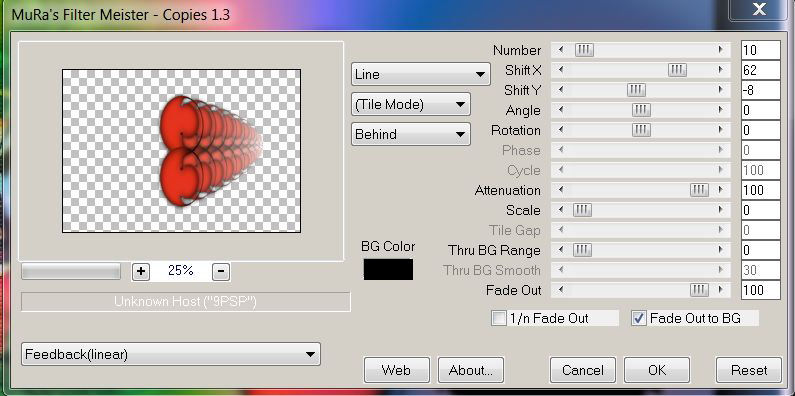Click left arrow of Fade Out slider
The width and height of the screenshot is (795, 396).
pos(561,290)
